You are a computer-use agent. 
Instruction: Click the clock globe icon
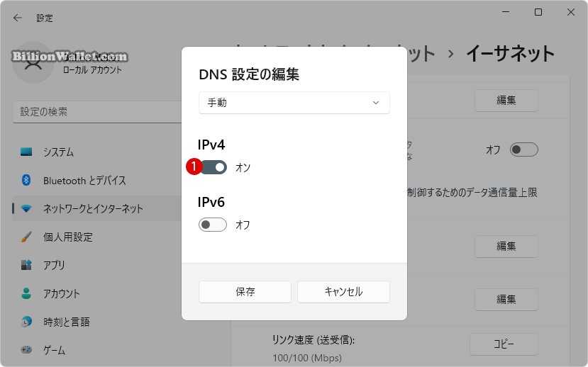[26, 322]
